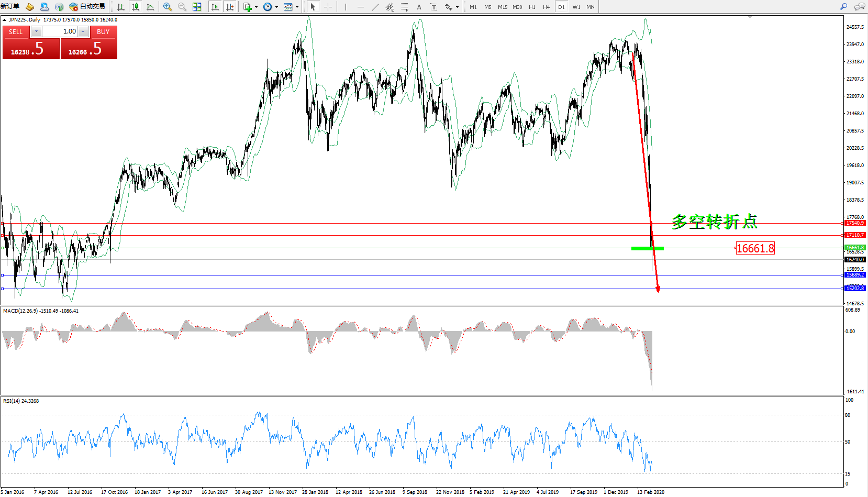Click the 1.00 trade volume field

click(60, 31)
